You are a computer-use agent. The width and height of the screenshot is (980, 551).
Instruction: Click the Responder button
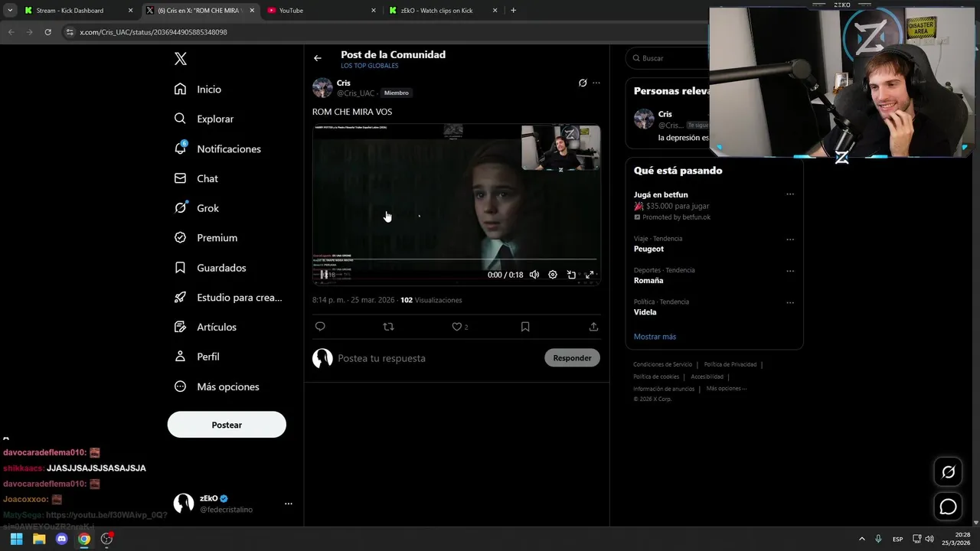[572, 358]
